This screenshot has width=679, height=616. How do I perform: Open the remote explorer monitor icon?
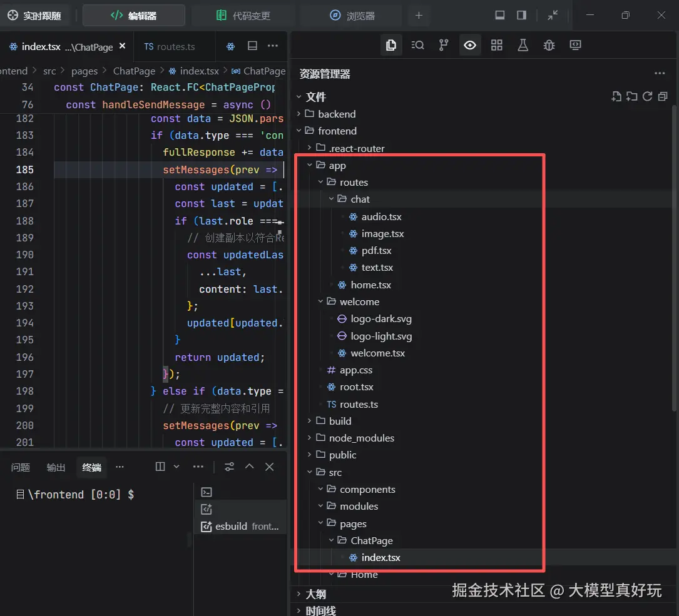pyautogui.click(x=575, y=45)
